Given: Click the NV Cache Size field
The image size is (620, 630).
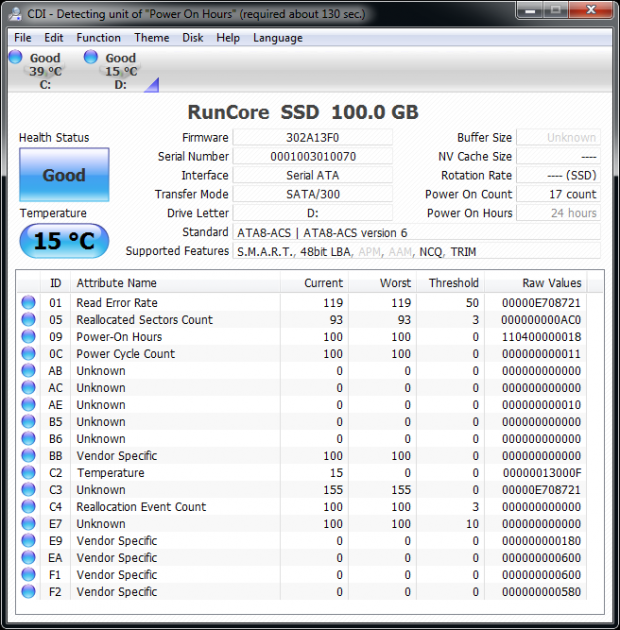Looking at the screenshot, I should pyautogui.click(x=559, y=156).
